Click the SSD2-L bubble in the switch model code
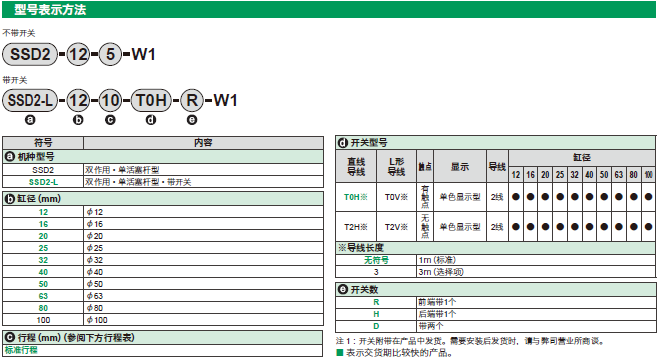The height and width of the screenshot is (362, 659). point(30,100)
